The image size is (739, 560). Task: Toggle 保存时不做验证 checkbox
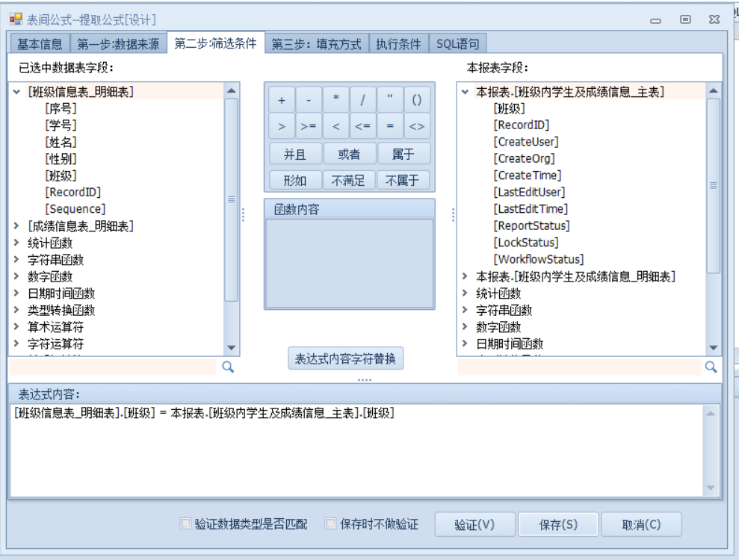coord(331,524)
